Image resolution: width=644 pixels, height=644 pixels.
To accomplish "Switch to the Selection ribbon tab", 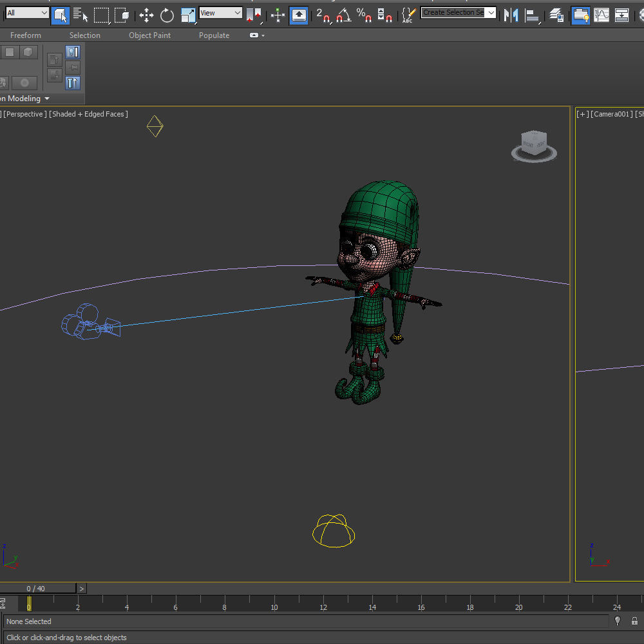I will [x=84, y=35].
